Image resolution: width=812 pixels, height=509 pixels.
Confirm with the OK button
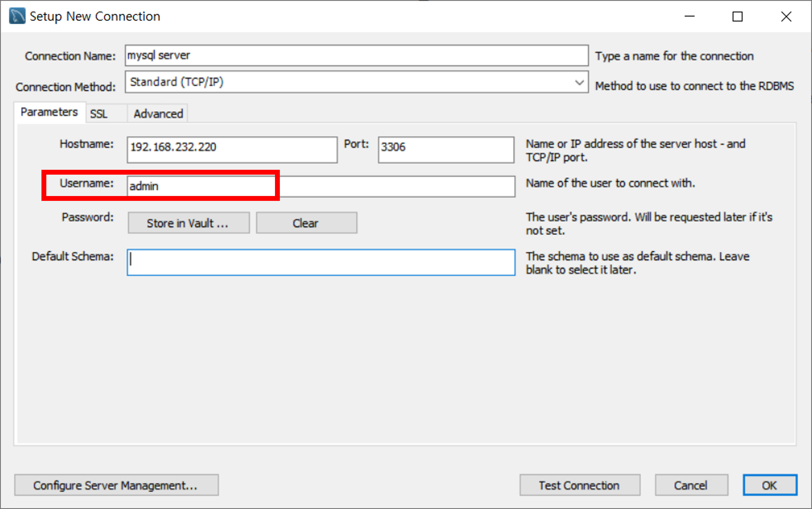770,485
